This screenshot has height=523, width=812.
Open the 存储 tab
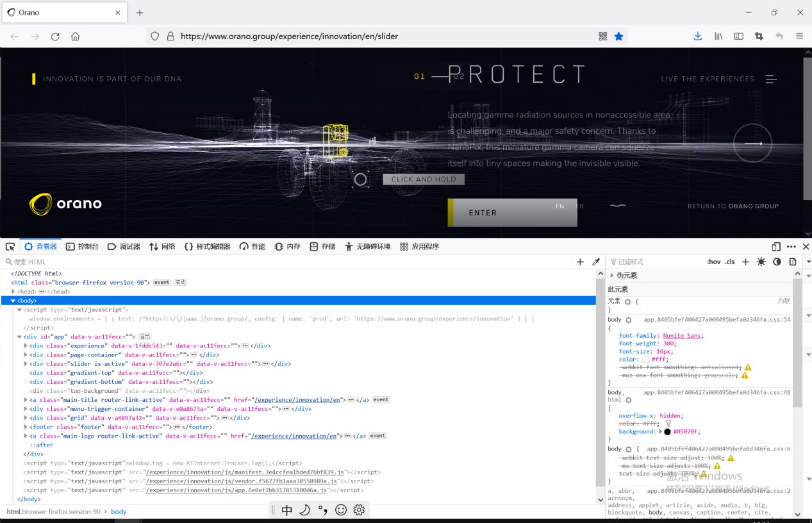coord(322,247)
